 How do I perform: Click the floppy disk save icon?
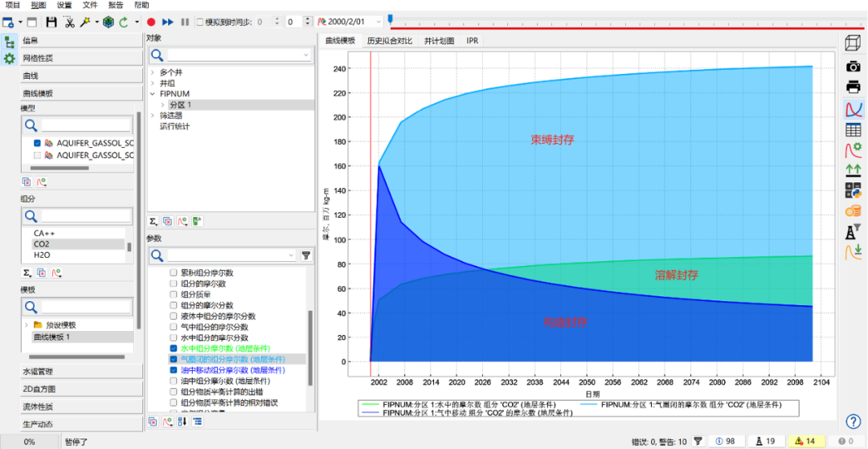pos(51,22)
